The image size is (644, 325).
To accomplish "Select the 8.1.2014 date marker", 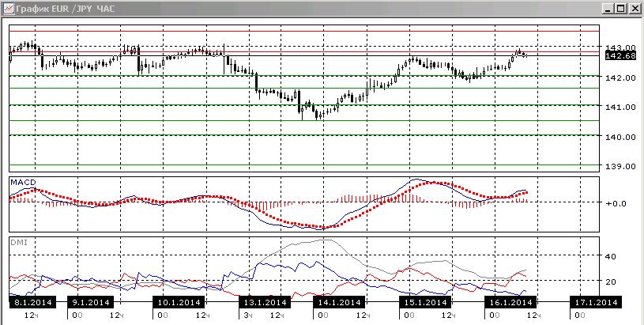I will click(x=32, y=302).
